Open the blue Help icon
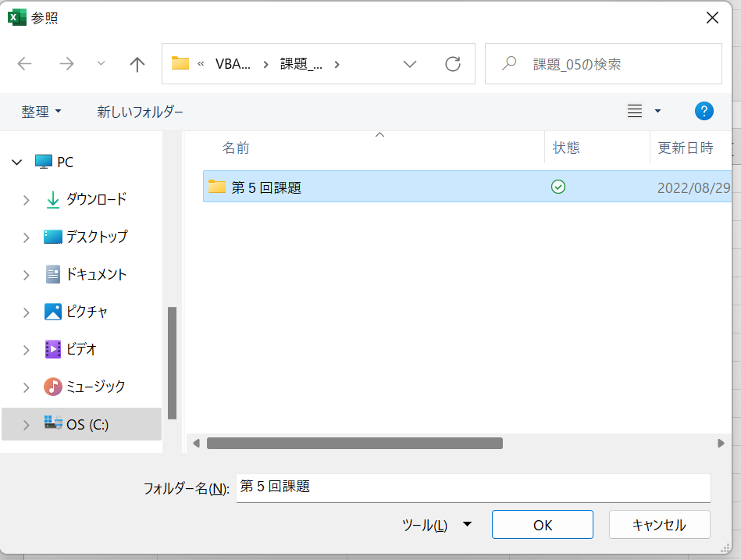Image resolution: width=741 pixels, height=560 pixels. click(704, 111)
